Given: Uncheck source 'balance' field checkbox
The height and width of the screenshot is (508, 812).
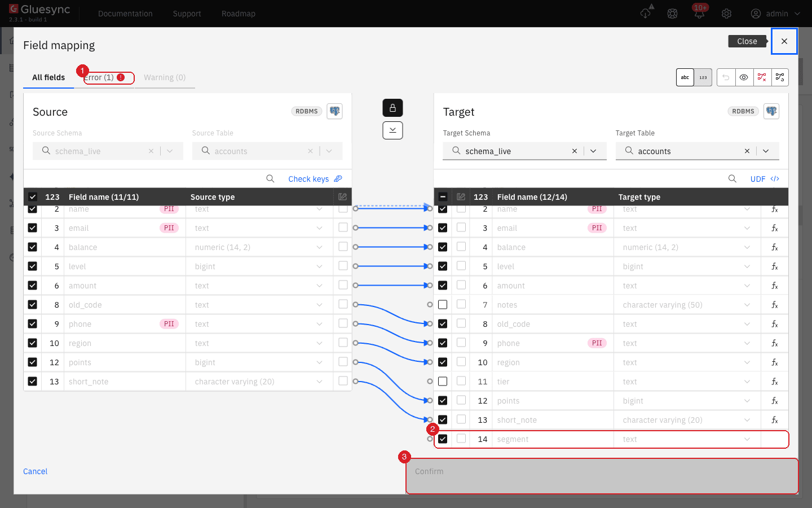Looking at the screenshot, I should [32, 247].
